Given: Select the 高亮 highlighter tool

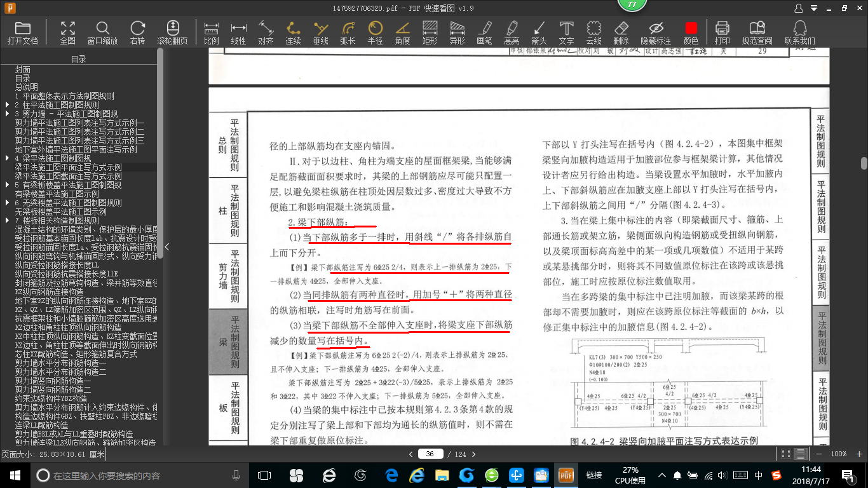Looking at the screenshot, I should [512, 32].
